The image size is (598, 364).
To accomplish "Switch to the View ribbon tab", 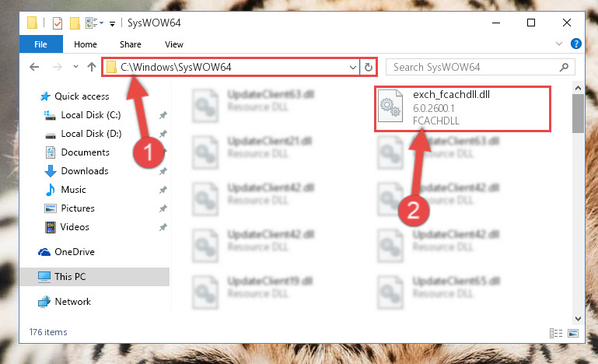I will point(174,44).
